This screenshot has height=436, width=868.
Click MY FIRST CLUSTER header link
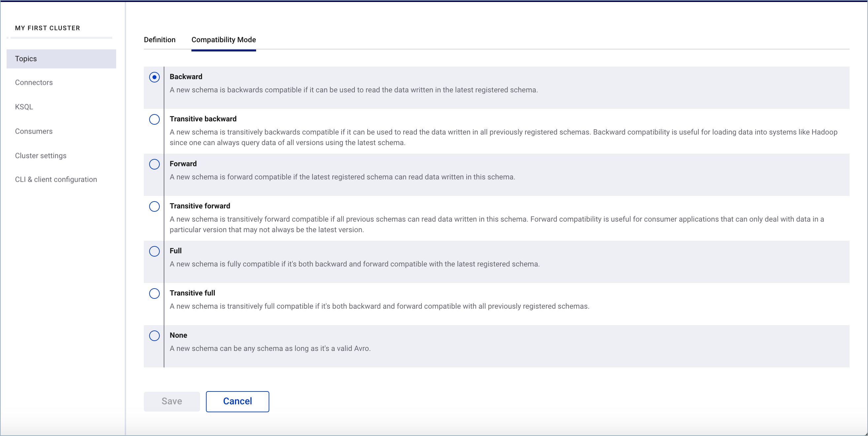[48, 28]
